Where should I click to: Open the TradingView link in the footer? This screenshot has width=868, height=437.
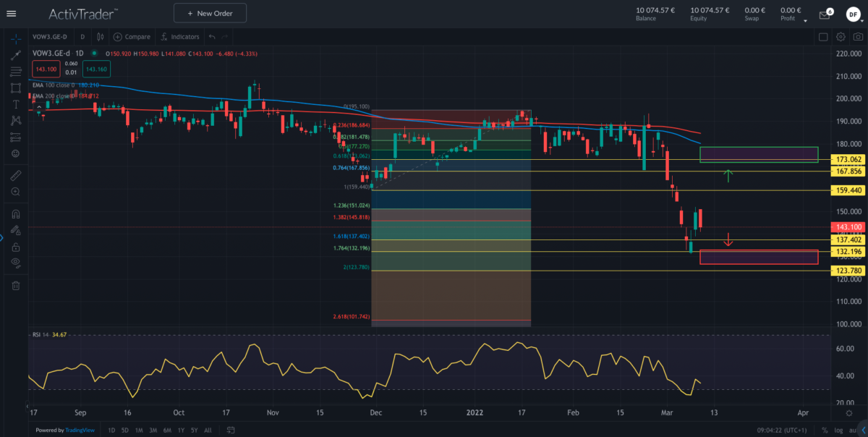coord(80,430)
